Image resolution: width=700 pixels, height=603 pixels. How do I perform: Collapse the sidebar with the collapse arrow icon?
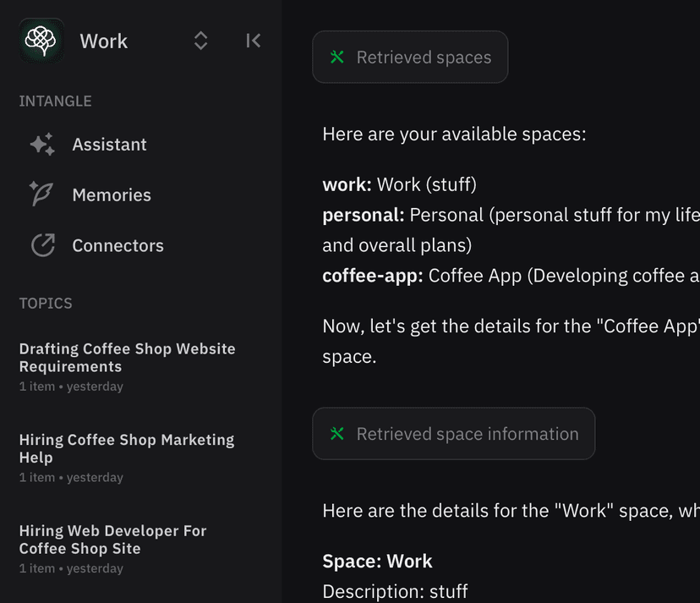pos(253,40)
